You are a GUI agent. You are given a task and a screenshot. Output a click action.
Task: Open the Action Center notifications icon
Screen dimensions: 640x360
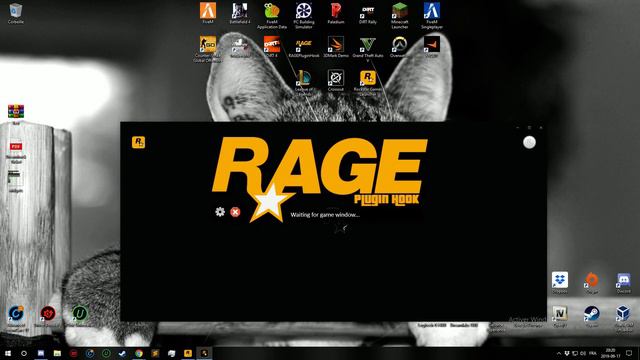pos(629,353)
